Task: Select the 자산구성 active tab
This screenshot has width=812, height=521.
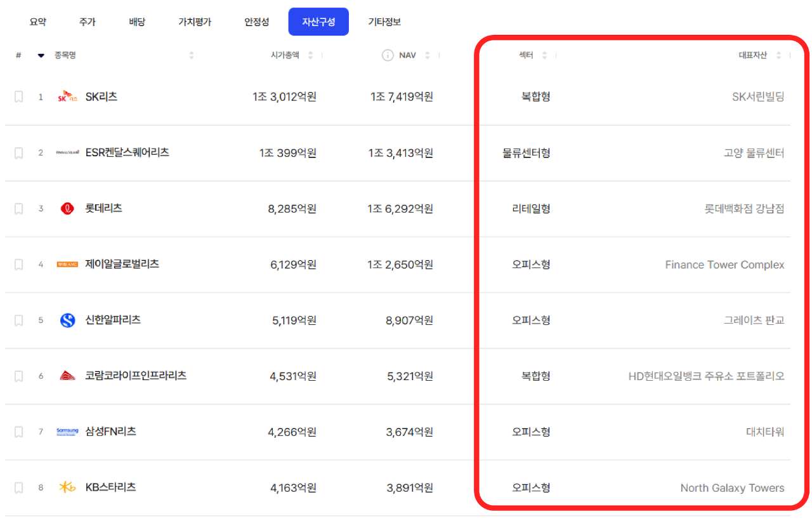Action: (x=318, y=22)
